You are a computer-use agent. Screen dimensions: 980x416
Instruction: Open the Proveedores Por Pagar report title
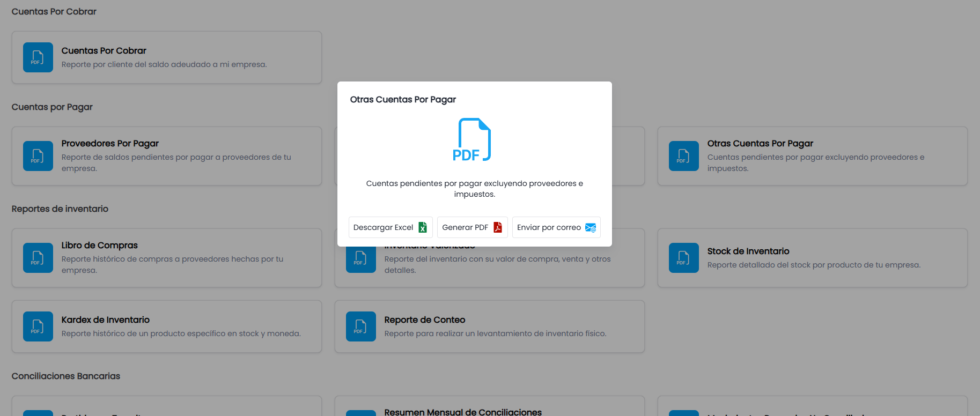click(x=110, y=143)
